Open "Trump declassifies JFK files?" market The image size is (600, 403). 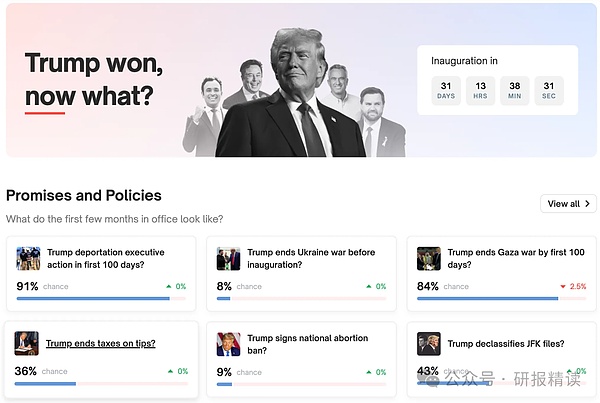505,344
